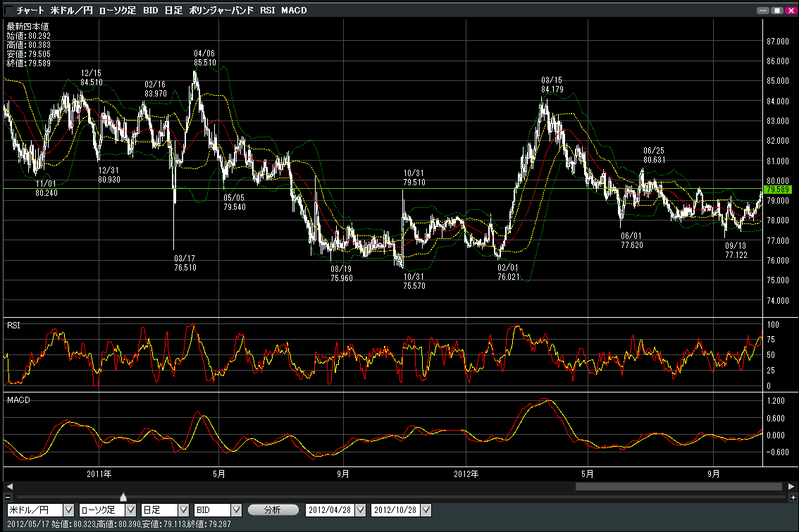The height and width of the screenshot is (532, 799).
Task: Click the RSI indicator panel label
Action: [x=13, y=326]
